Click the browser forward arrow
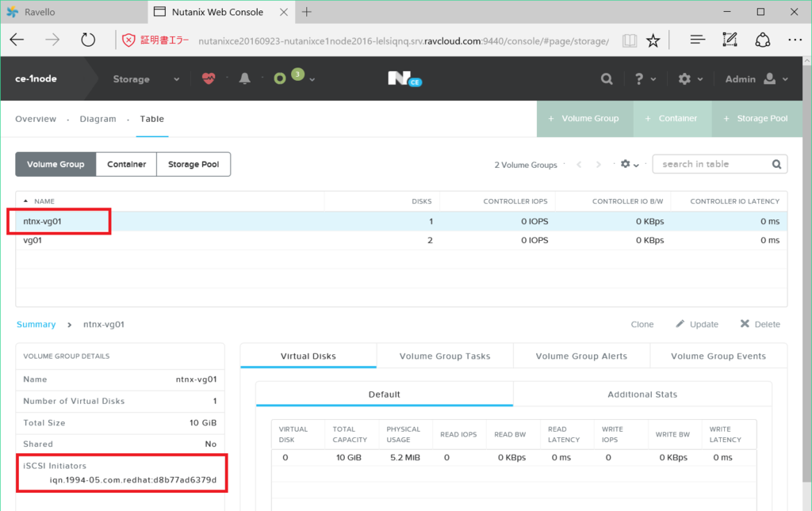This screenshot has width=812, height=511. (x=52, y=40)
